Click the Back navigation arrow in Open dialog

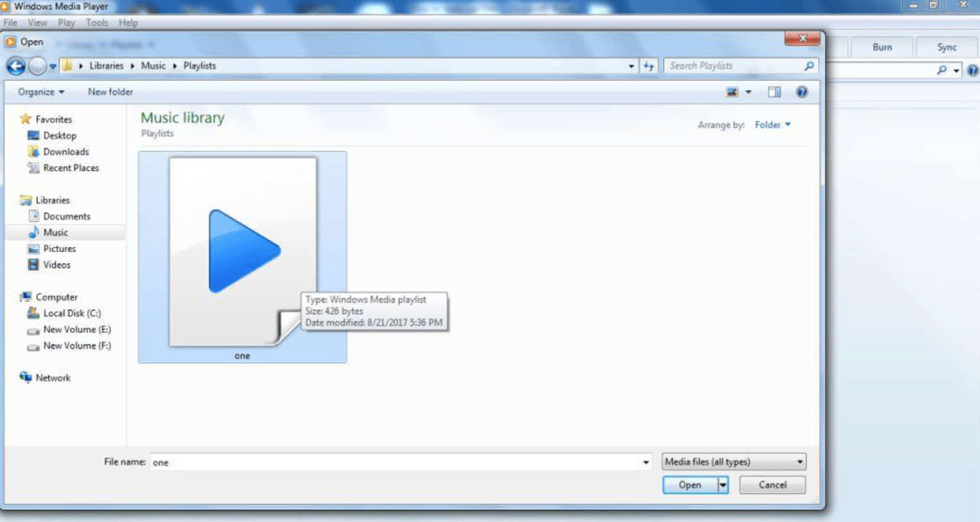[x=16, y=66]
